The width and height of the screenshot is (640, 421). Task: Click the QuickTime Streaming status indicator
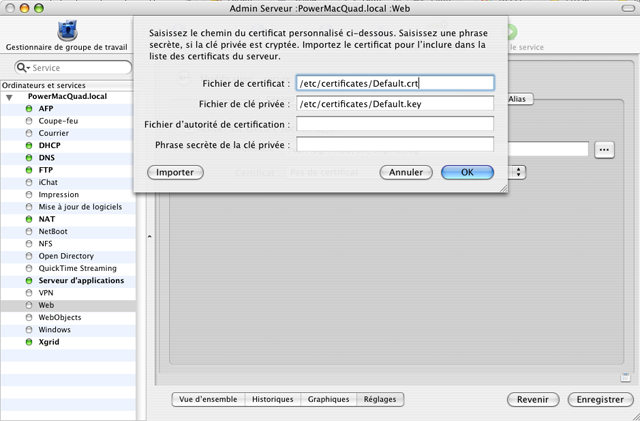(x=29, y=268)
